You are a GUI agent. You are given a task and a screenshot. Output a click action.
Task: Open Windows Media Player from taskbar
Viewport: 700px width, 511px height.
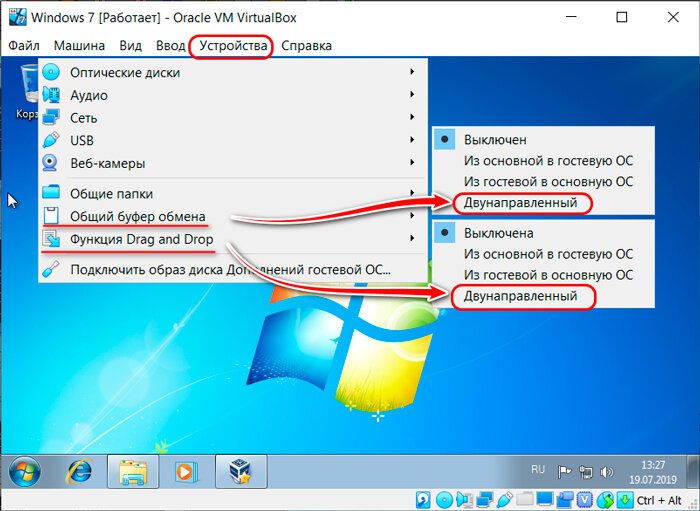click(x=185, y=472)
